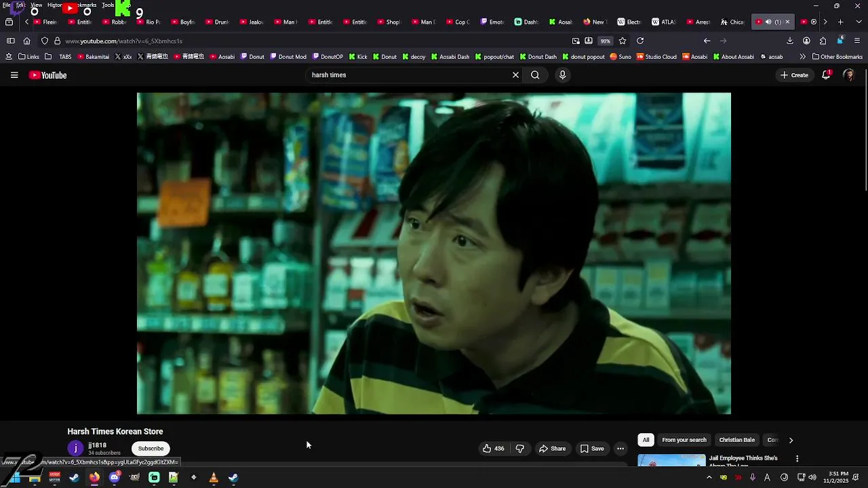Viewport: 868px width, 488px height.
Task: Open more actions ellipsis under the video
Action: click(x=620, y=449)
